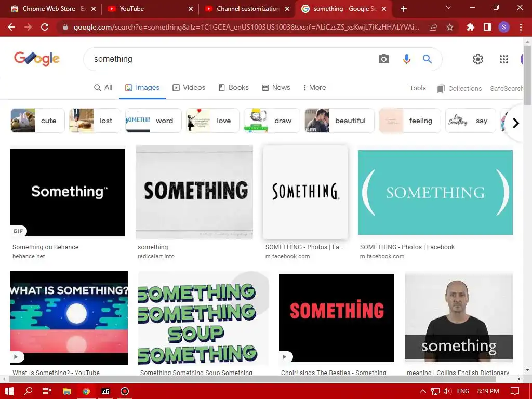Open Collections
Viewport: 532px width, 399px height.
(x=459, y=88)
